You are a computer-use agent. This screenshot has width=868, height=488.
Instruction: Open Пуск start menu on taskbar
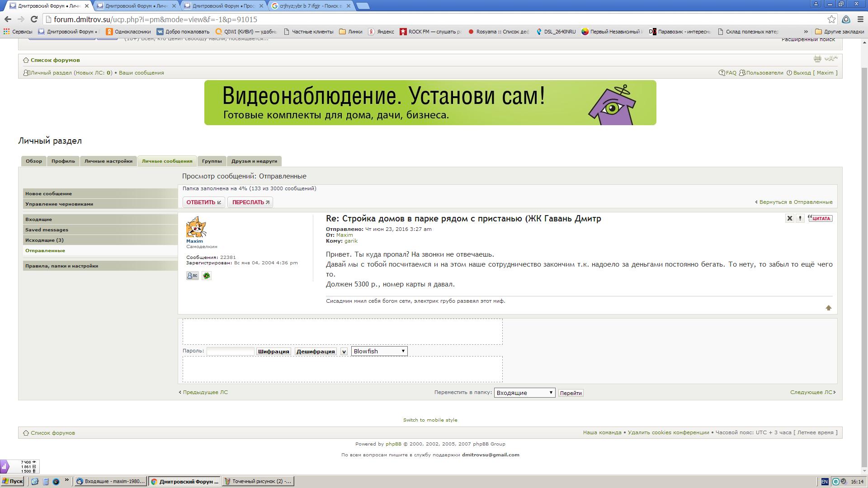[12, 481]
